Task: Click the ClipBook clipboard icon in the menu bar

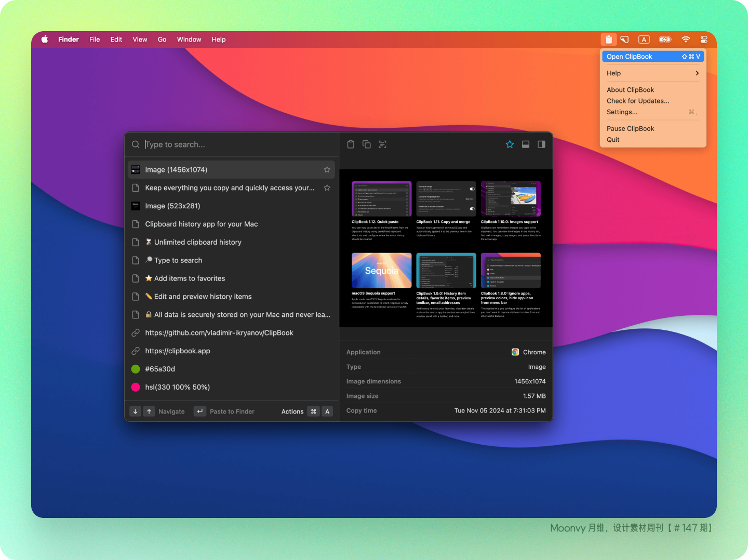Action: [x=608, y=39]
